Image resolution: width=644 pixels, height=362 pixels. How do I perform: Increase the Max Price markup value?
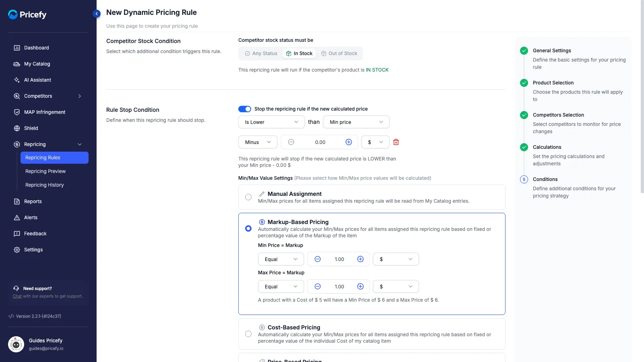coord(361,286)
